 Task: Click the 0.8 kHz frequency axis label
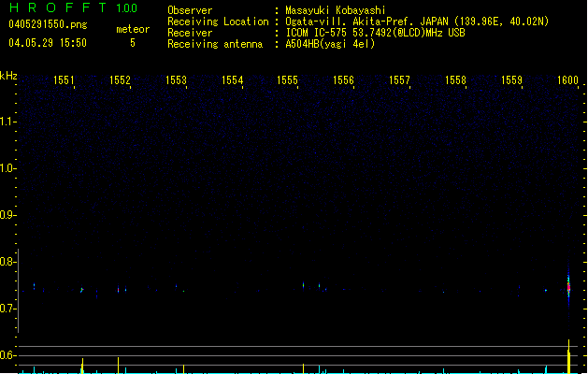click(7, 262)
